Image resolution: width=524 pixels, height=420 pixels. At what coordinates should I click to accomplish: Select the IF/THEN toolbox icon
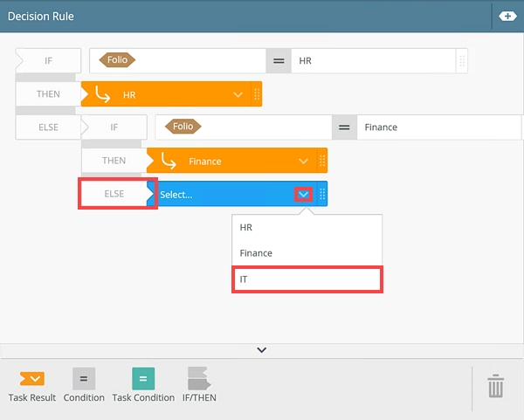point(199,379)
